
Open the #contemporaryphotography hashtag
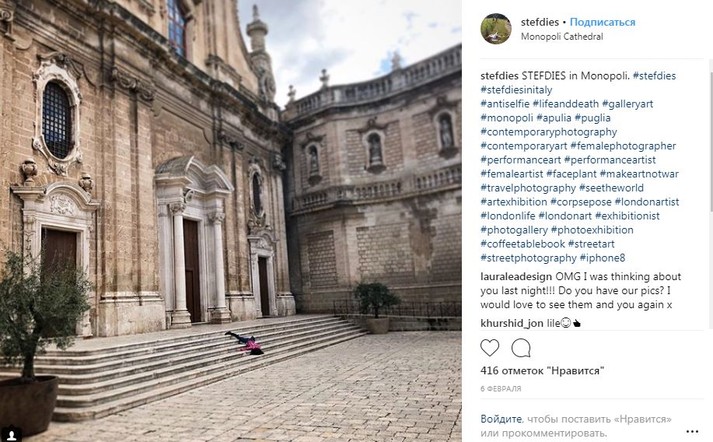(x=548, y=132)
